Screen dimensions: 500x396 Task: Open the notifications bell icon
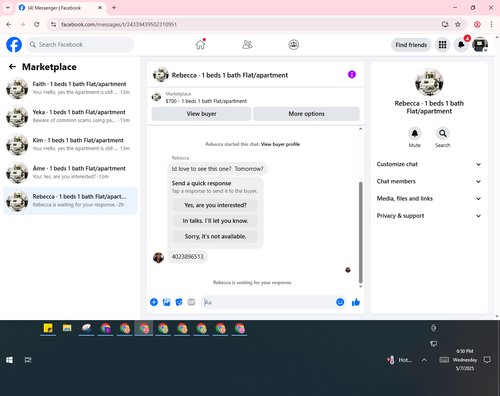pos(461,45)
